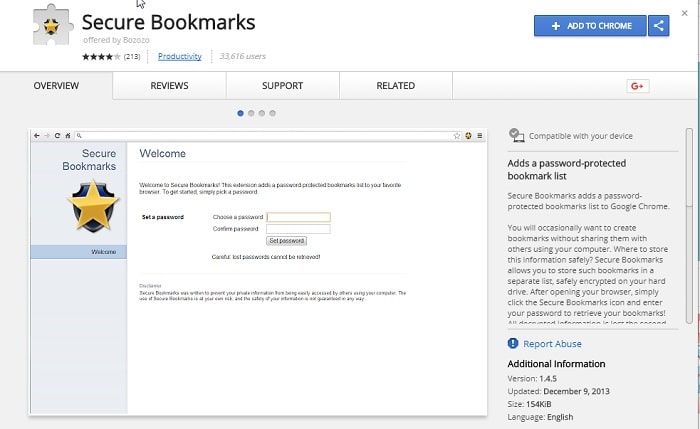Screen dimensions: 700x429
Task: Click the '33,616 users' count
Action: point(242,56)
